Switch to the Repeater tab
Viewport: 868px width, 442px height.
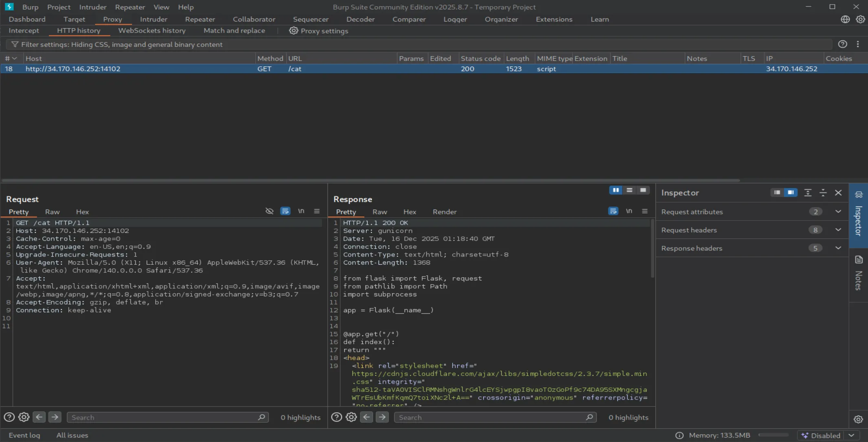pos(200,19)
